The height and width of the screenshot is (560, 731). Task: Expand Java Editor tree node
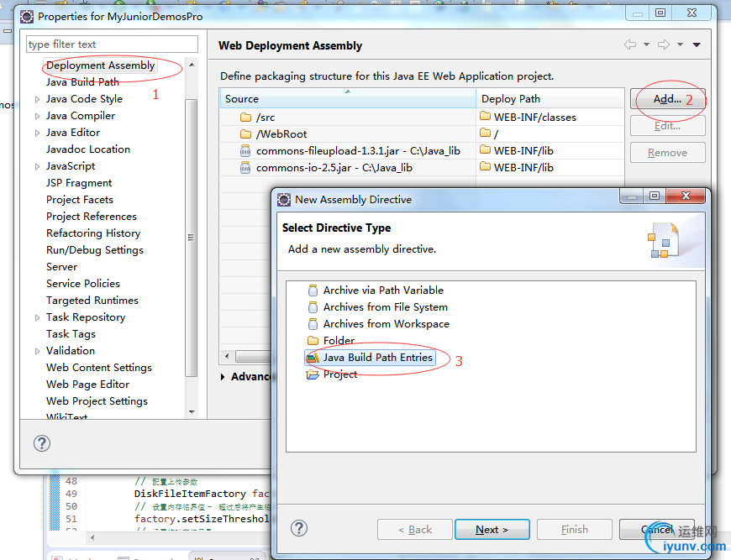(x=37, y=133)
